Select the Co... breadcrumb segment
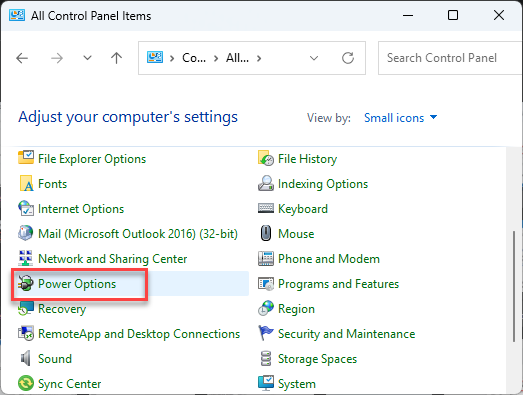Image resolution: width=523 pixels, height=395 pixels. pos(194,58)
